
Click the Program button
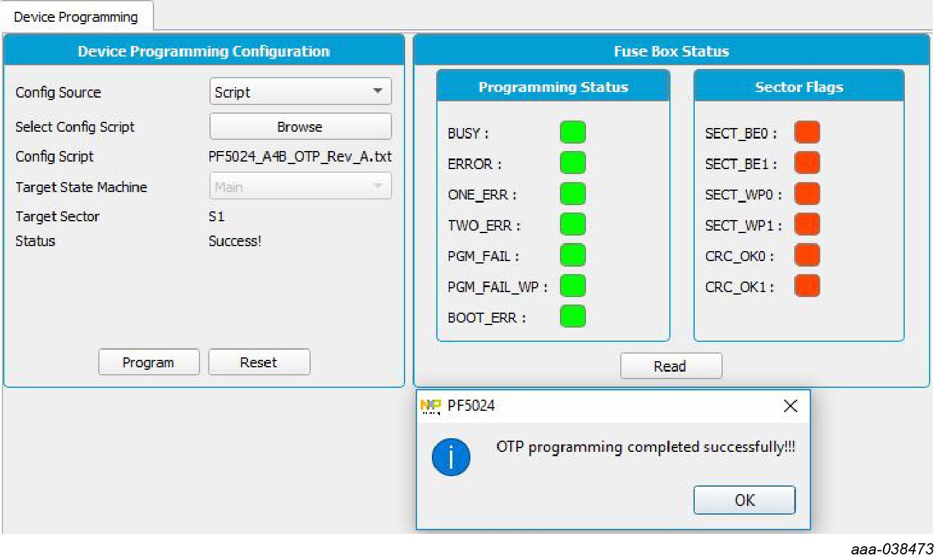pos(149,362)
